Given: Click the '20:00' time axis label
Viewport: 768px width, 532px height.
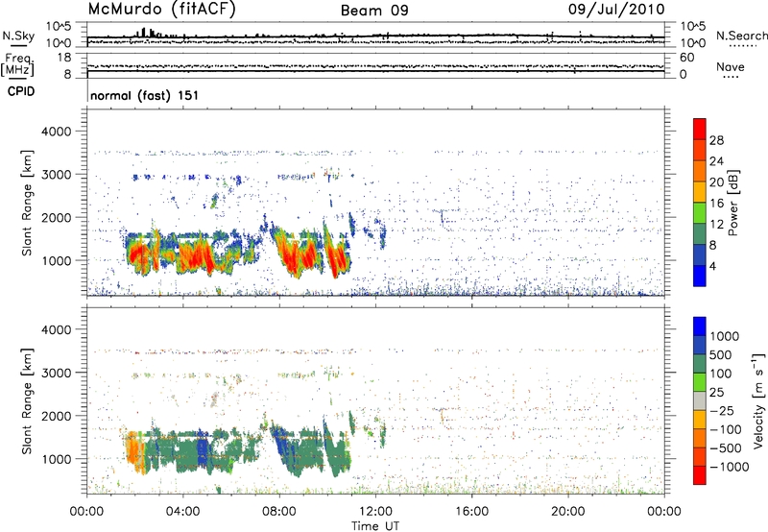Looking at the screenshot, I should pos(567,511).
